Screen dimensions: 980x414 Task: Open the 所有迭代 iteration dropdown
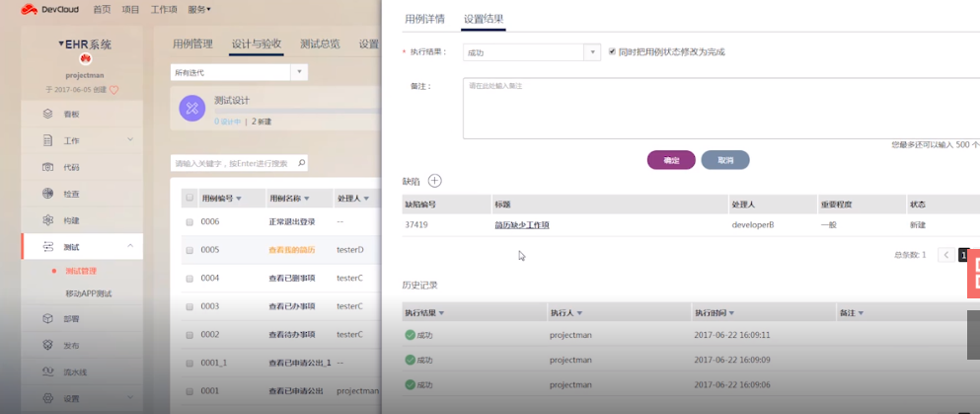239,72
